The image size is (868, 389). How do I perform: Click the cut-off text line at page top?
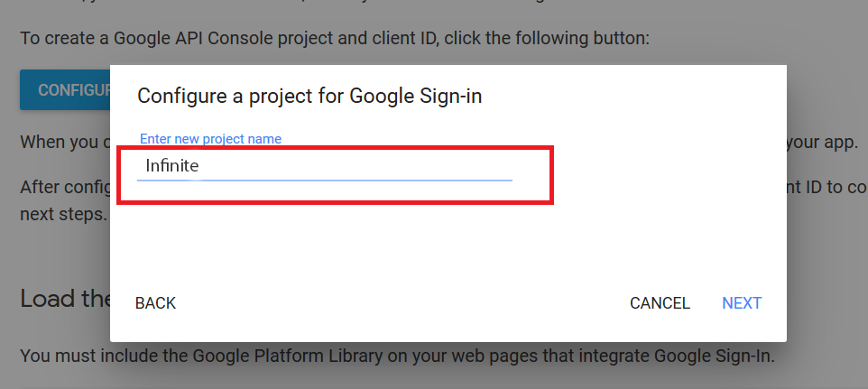(361, 4)
